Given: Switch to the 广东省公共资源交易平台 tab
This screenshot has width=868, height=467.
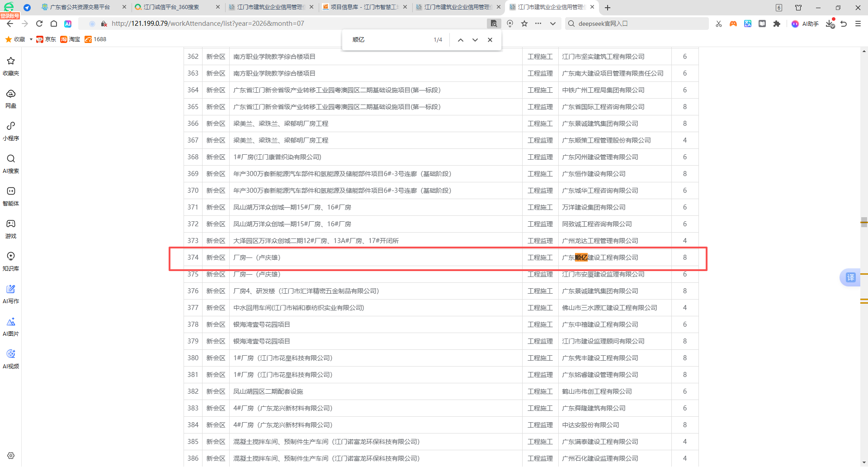Looking at the screenshot, I should [x=80, y=7].
